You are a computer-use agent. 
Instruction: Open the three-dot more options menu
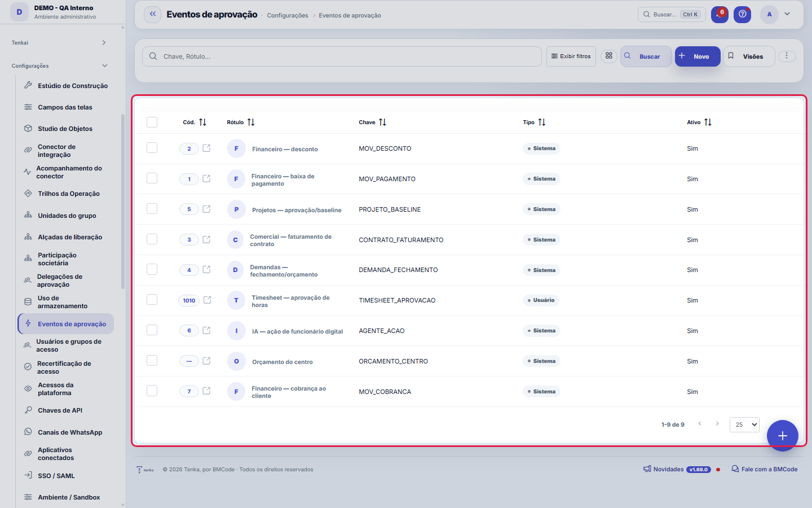click(787, 56)
